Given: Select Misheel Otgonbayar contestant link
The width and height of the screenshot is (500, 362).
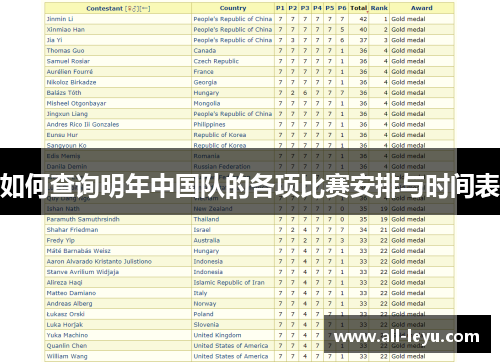Looking at the screenshot, I should 76,103.
